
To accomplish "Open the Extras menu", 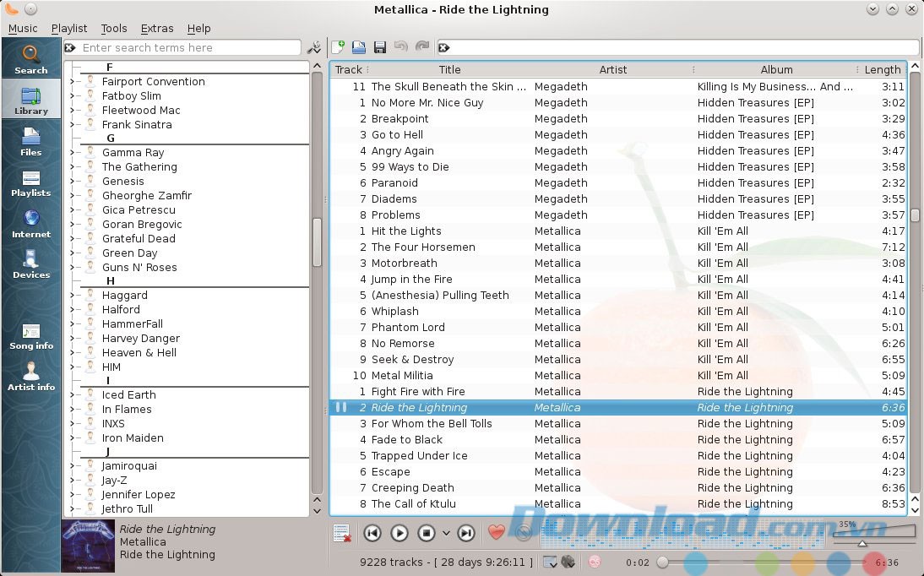I will click(x=157, y=29).
